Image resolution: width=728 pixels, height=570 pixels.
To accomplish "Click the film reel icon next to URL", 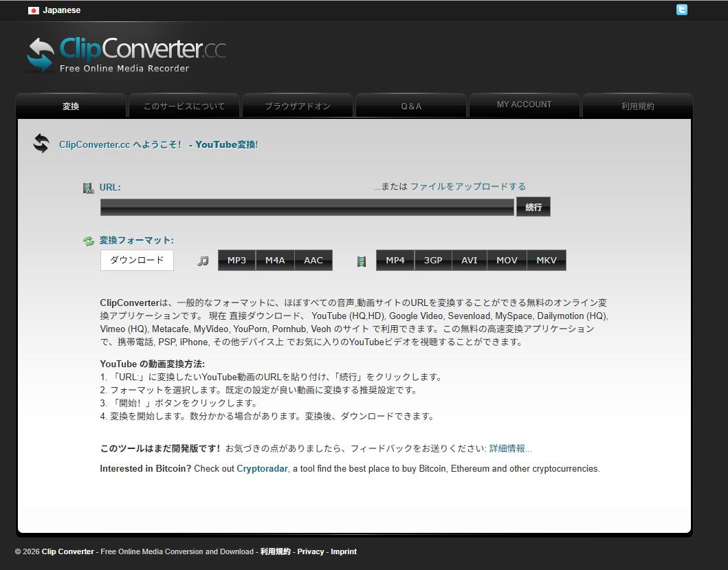I will pos(88,187).
